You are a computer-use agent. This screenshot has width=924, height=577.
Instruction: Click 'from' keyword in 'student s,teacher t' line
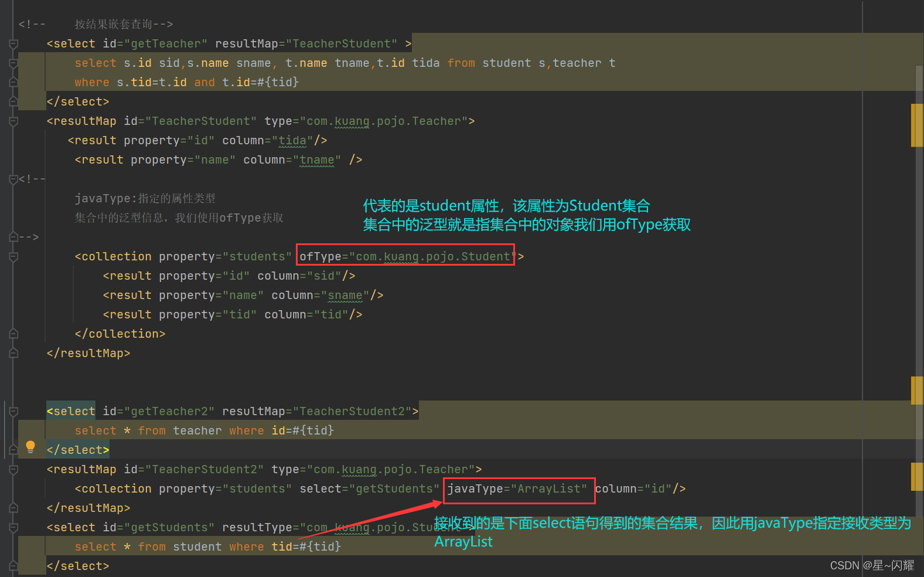461,63
